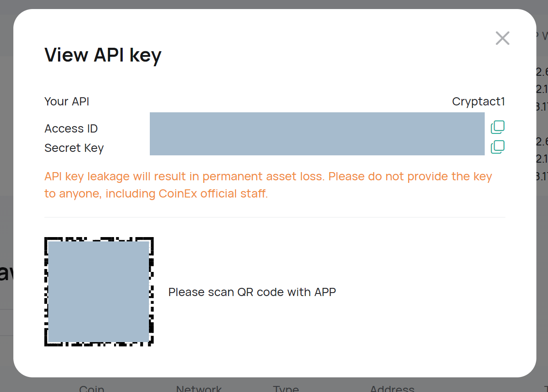Click the Cryptact1 API name
This screenshot has width=548, height=392.
[478, 102]
